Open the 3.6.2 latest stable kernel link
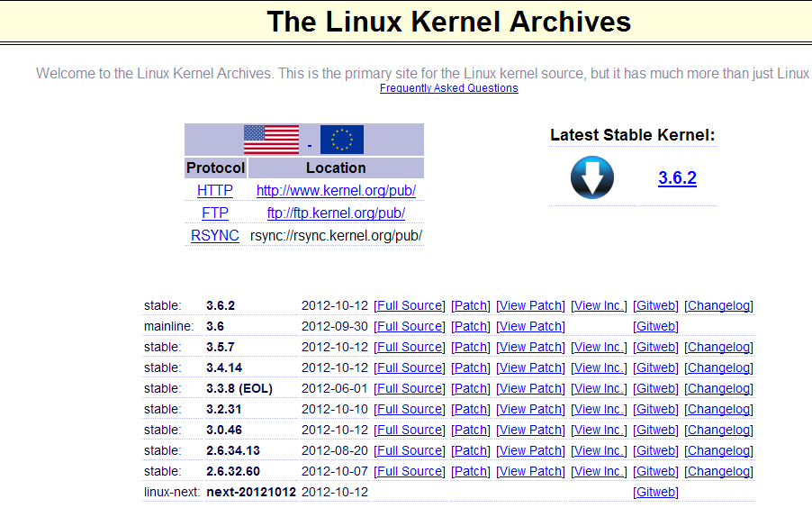Viewport: 812px width, 517px height. [677, 177]
